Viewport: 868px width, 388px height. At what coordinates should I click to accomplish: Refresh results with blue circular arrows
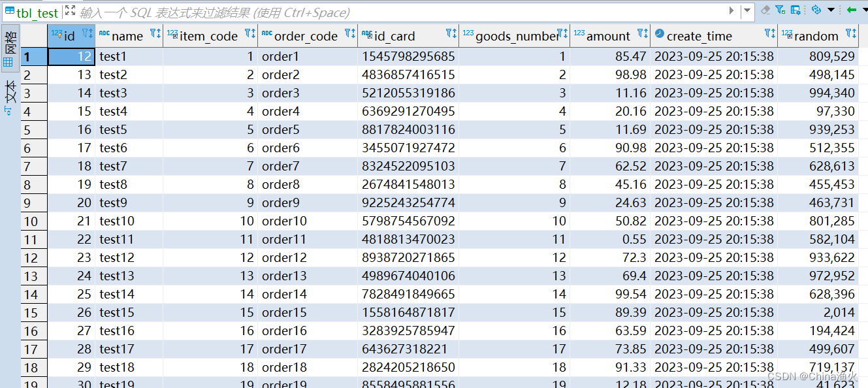click(816, 10)
